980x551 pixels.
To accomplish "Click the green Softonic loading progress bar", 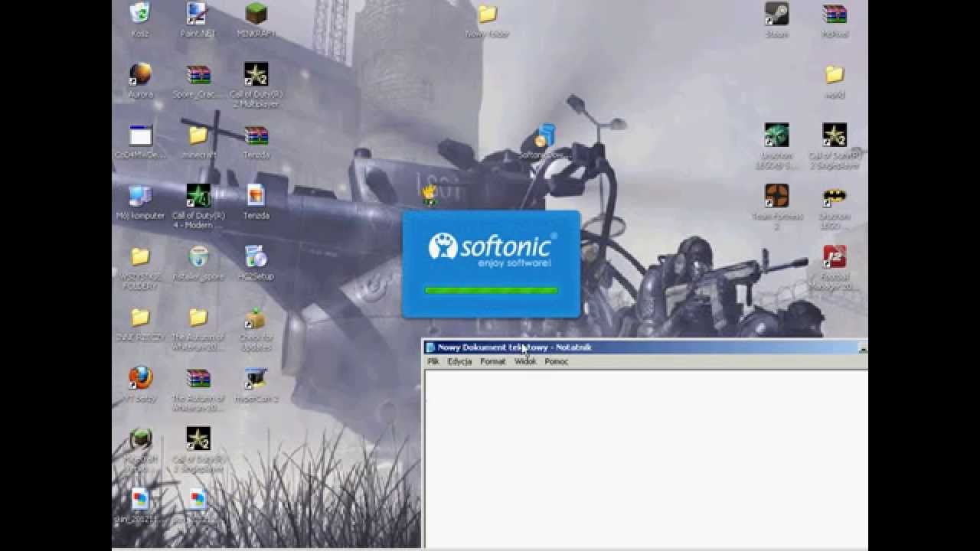I will click(491, 290).
